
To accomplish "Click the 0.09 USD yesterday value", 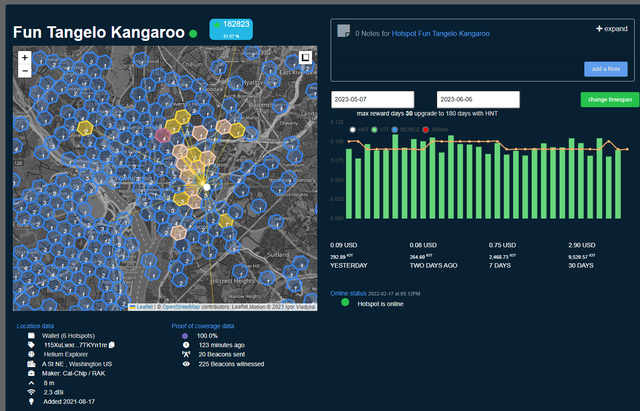I will 344,245.
